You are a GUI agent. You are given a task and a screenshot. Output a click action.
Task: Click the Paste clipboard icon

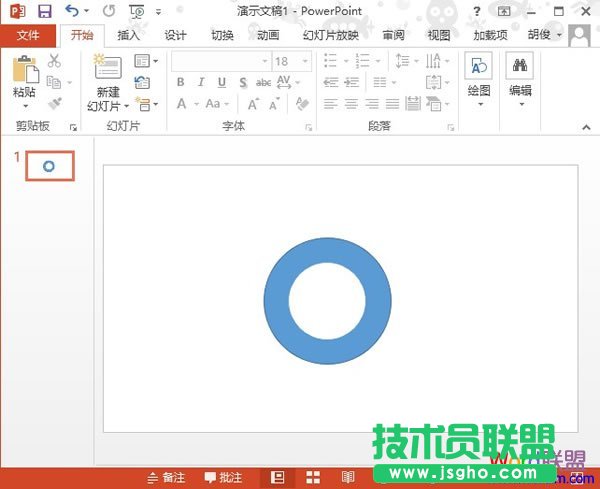point(26,69)
